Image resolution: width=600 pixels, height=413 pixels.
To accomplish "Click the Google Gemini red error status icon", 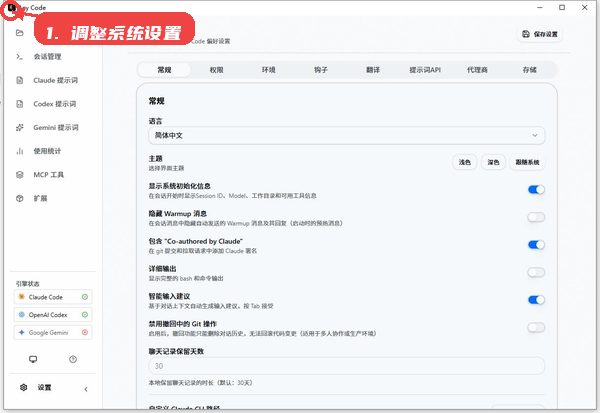I will 85,332.
